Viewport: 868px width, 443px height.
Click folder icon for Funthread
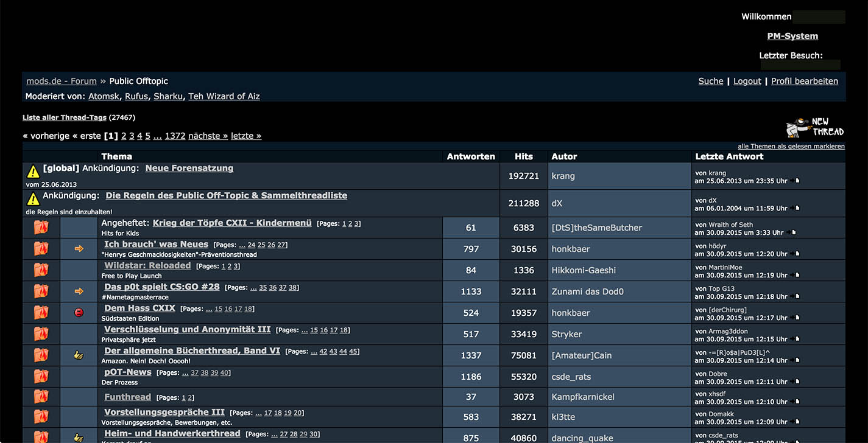pyautogui.click(x=41, y=397)
